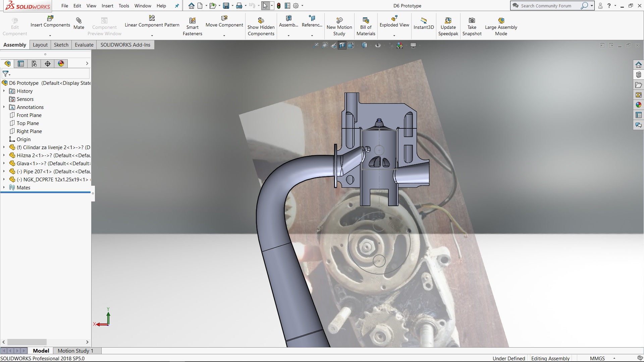Screen dimensions: 644x362
Task: Toggle Large Assembly Mode
Action: pyautogui.click(x=501, y=20)
